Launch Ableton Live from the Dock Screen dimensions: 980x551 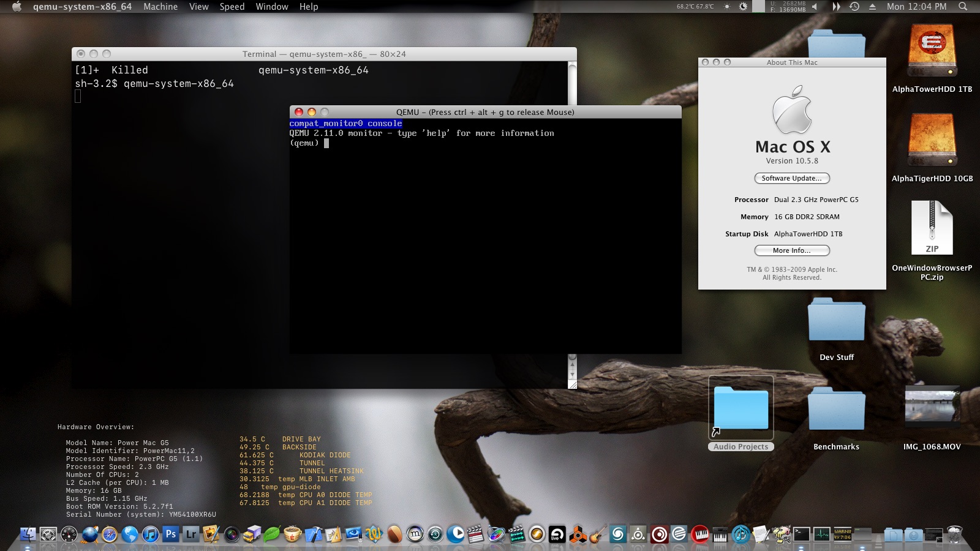(x=557, y=534)
